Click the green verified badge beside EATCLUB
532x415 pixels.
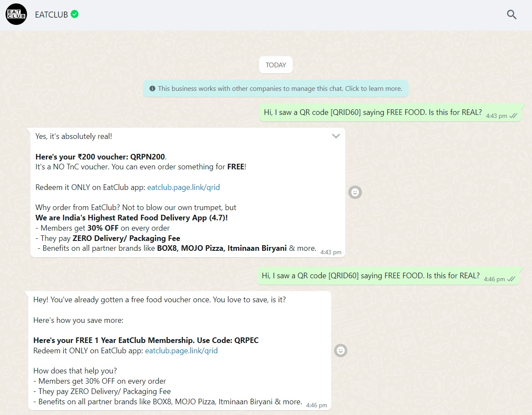tap(75, 14)
